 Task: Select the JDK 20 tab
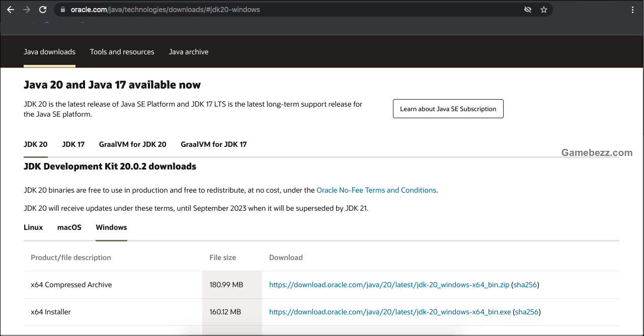(36, 144)
